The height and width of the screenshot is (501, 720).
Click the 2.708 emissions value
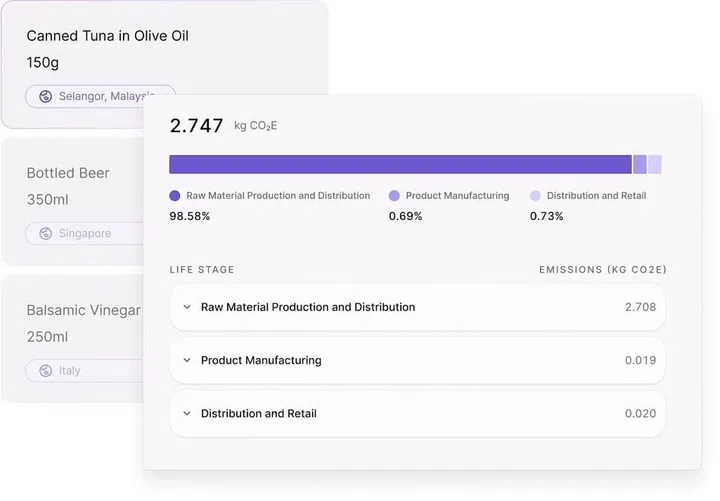[x=641, y=307]
